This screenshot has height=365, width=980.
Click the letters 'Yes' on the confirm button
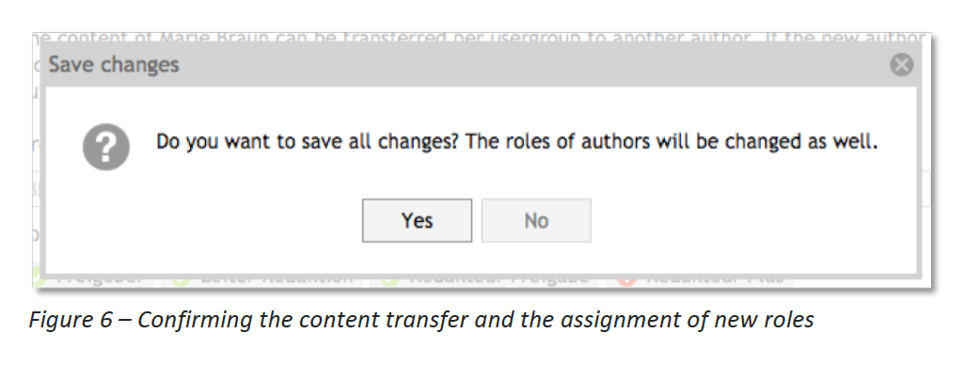coord(417,221)
